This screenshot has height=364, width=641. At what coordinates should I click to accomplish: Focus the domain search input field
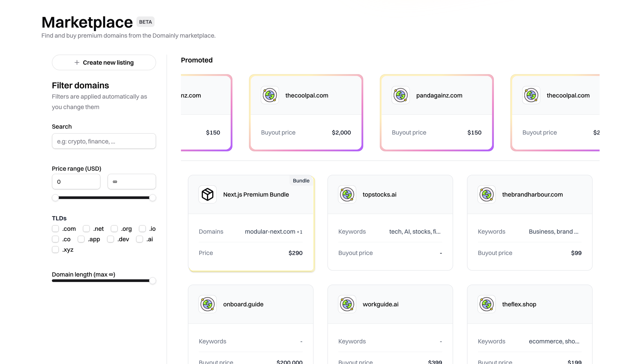pos(104,141)
